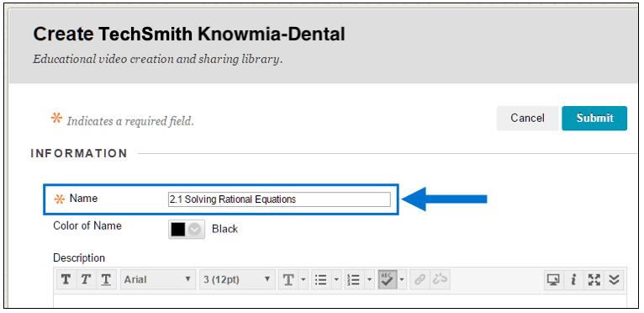Click the remove link broken-chain icon

[440, 280]
